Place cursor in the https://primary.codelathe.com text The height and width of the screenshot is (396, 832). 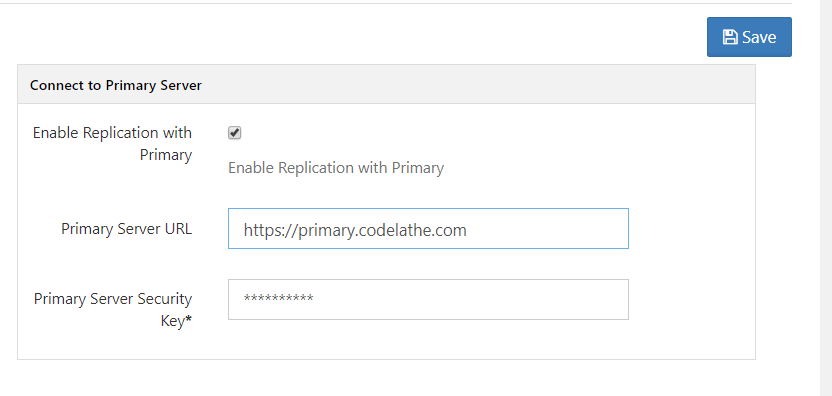pyautogui.click(x=355, y=230)
